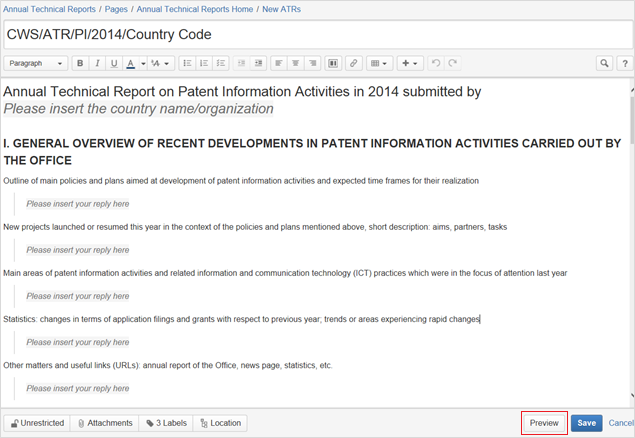Save the page
The width and height of the screenshot is (635, 438).
[x=586, y=423]
